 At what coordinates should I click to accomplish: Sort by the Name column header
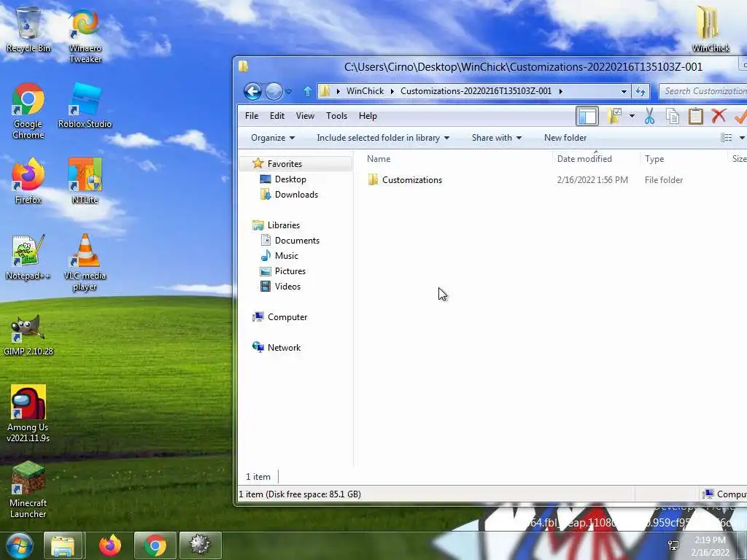pos(379,159)
